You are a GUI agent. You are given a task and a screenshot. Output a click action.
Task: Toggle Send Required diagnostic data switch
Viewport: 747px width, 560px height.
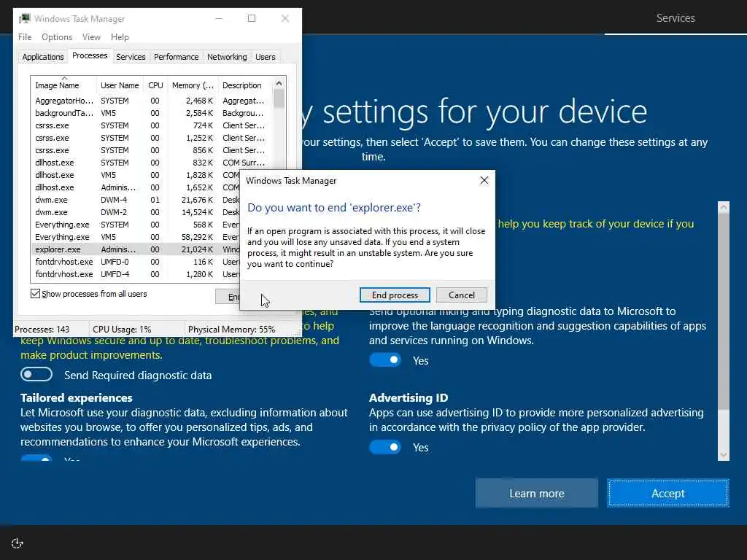(36, 375)
